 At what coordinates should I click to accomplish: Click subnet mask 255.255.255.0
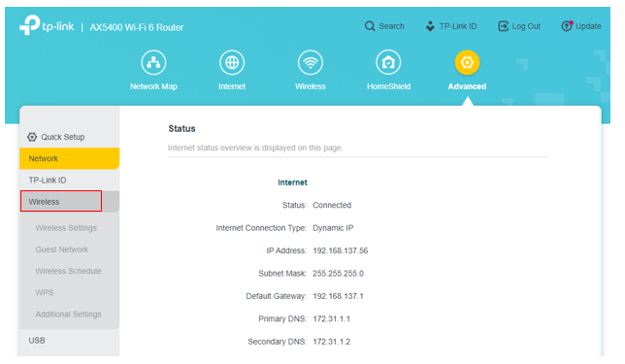(338, 274)
